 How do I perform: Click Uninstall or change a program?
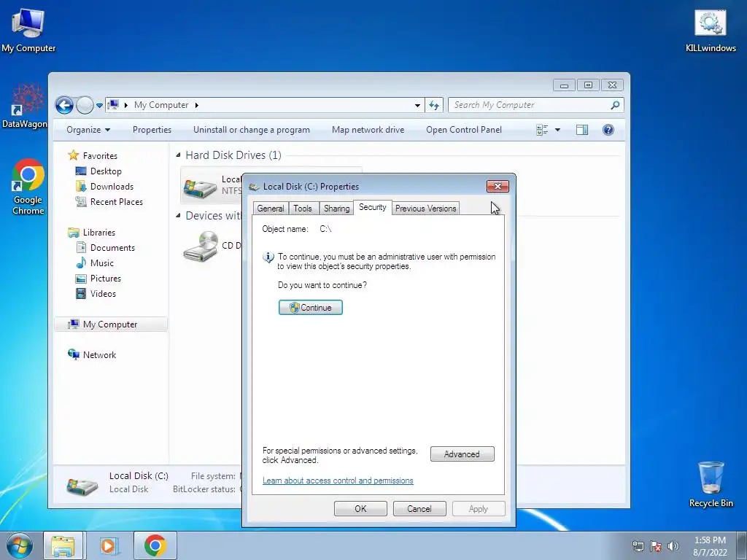[x=252, y=130]
